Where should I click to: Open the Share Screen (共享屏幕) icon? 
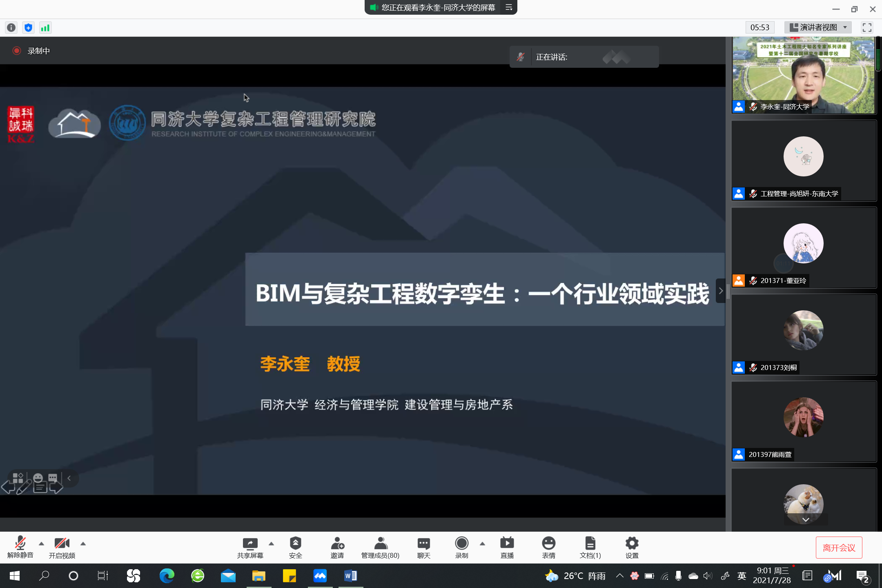tap(250, 543)
